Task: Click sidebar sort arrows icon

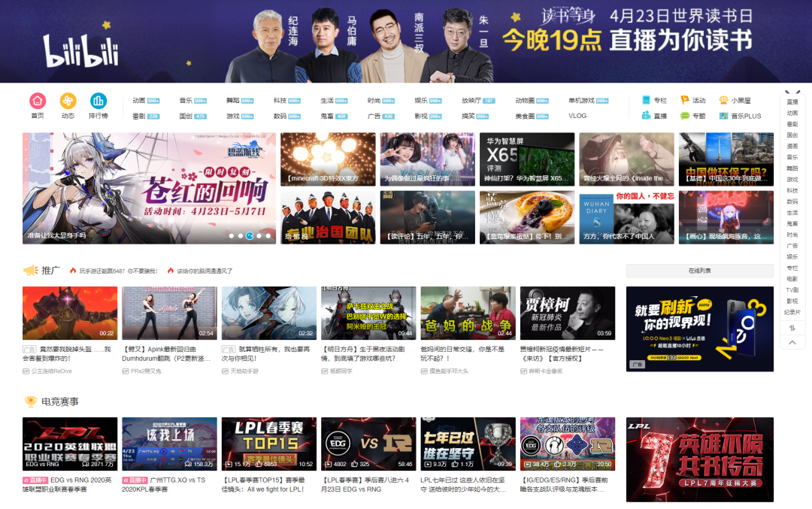Action: 792,328
